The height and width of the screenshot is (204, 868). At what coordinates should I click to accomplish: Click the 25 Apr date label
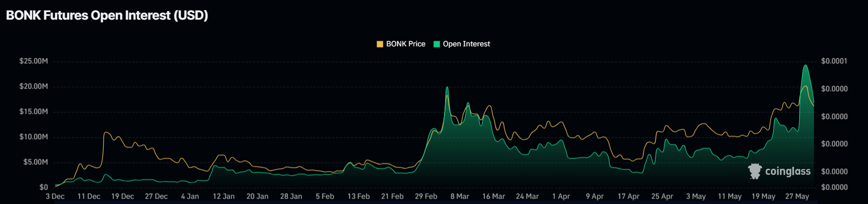point(662,196)
